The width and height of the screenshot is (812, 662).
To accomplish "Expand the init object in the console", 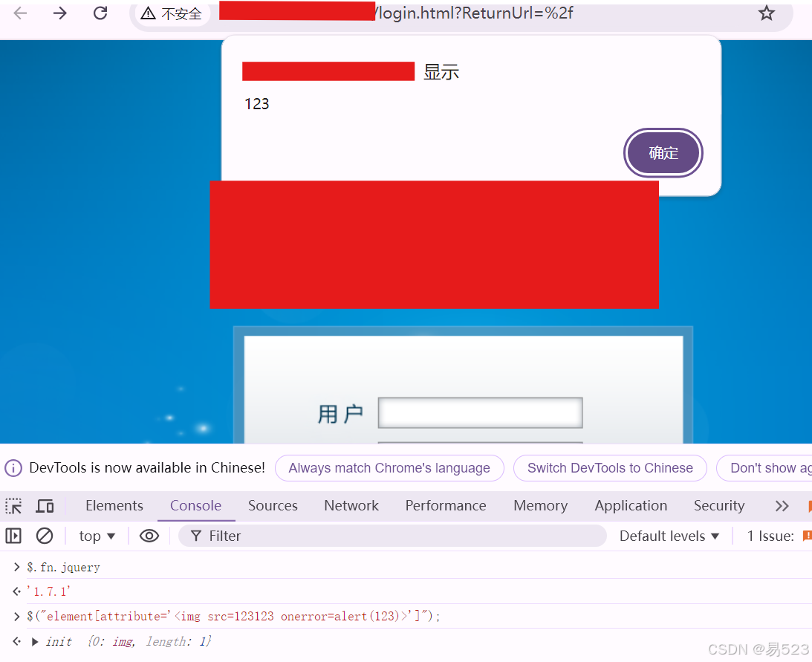I will [33, 641].
